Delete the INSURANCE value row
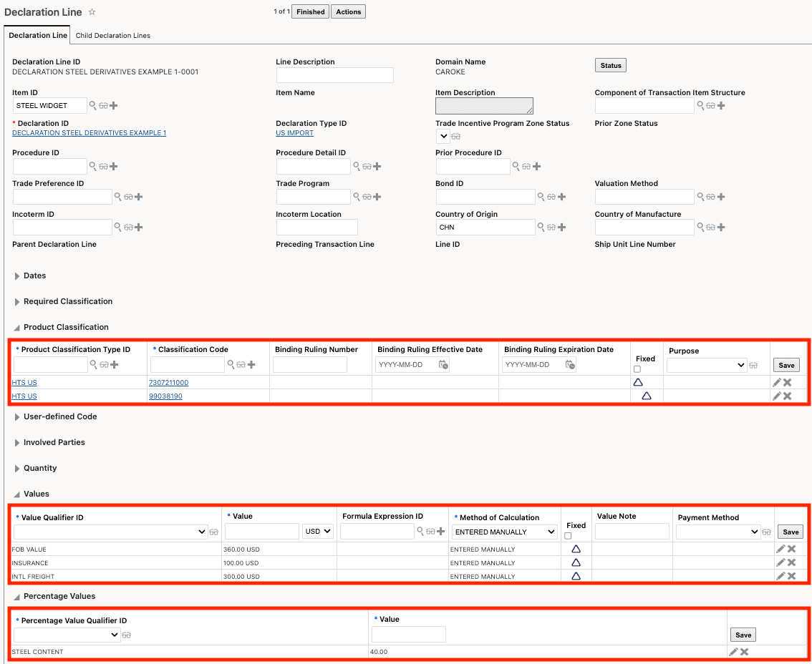812x664 pixels. point(791,562)
